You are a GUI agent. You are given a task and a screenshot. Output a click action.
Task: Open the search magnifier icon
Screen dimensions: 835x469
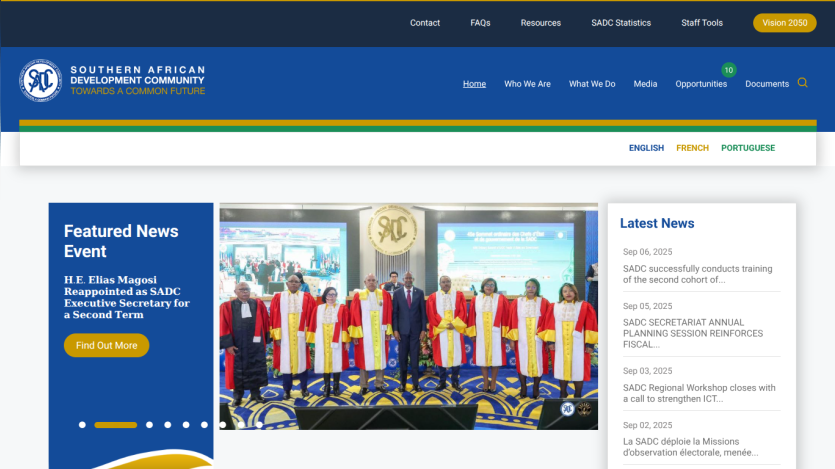[803, 83]
